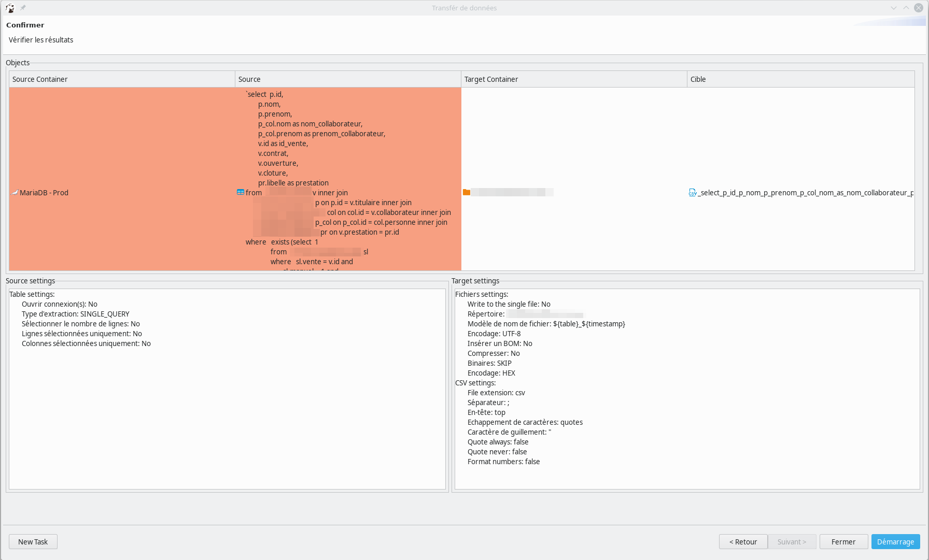929x560 pixels.
Task: Click 'Colonnes sélectionnées uniquement: No' line
Action: [x=86, y=343]
